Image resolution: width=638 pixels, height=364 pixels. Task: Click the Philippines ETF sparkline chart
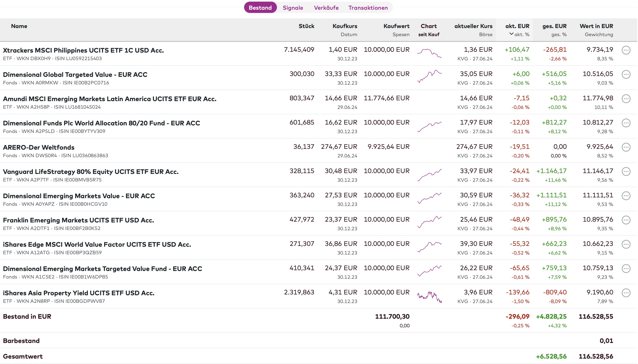(x=429, y=53)
